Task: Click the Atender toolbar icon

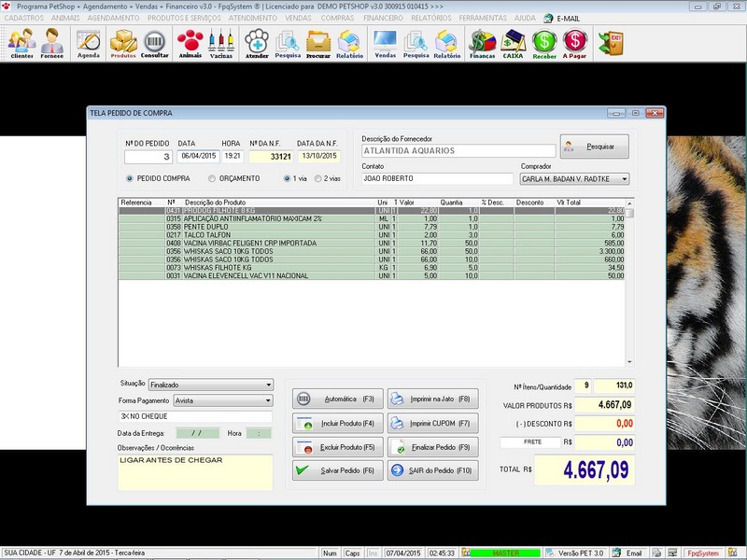Action: 257,43
